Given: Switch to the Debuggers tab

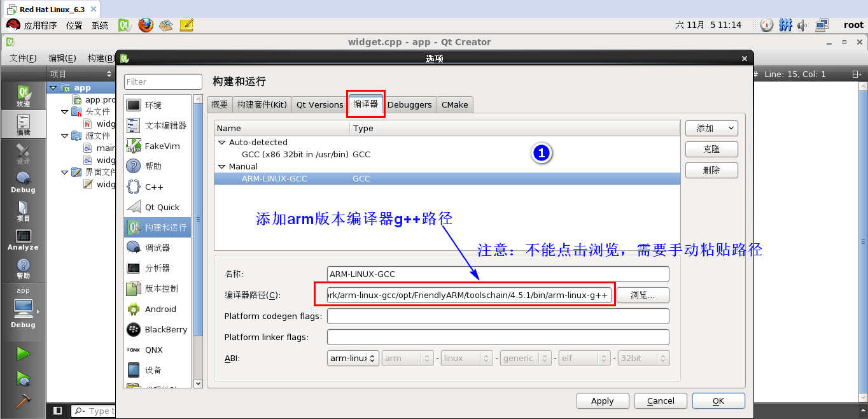Looking at the screenshot, I should [x=409, y=105].
